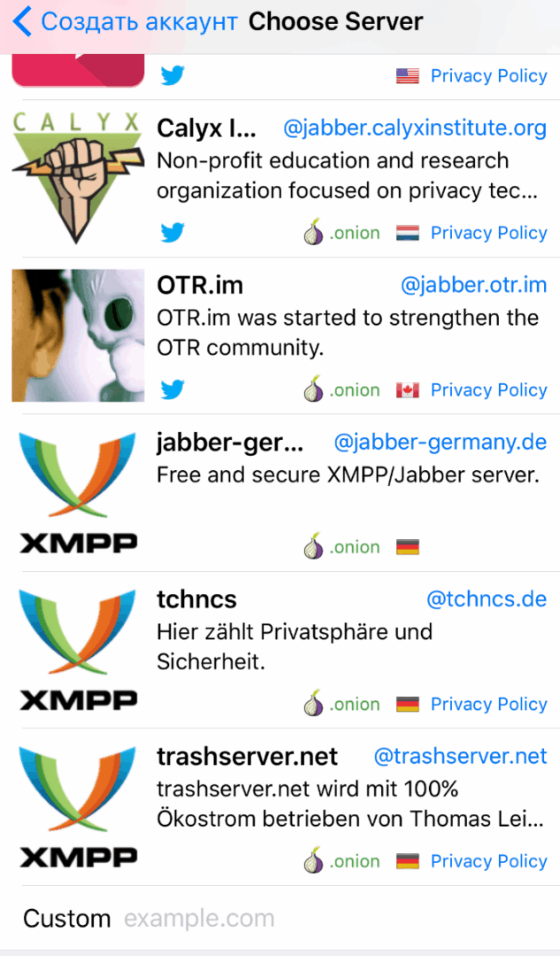The height and width of the screenshot is (956, 560).
Task: Tap the onion icon for trashserver.net
Action: 313,860
